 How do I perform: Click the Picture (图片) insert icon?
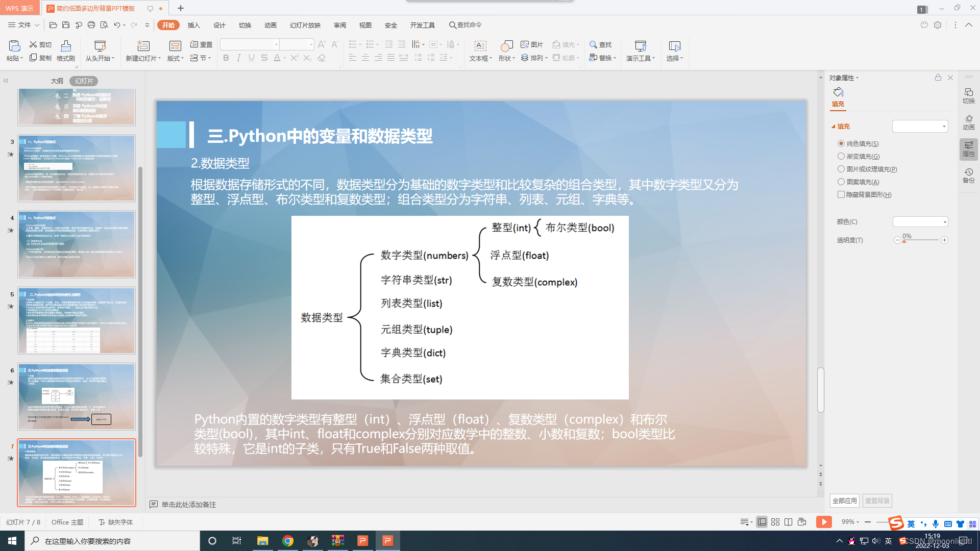pos(525,44)
